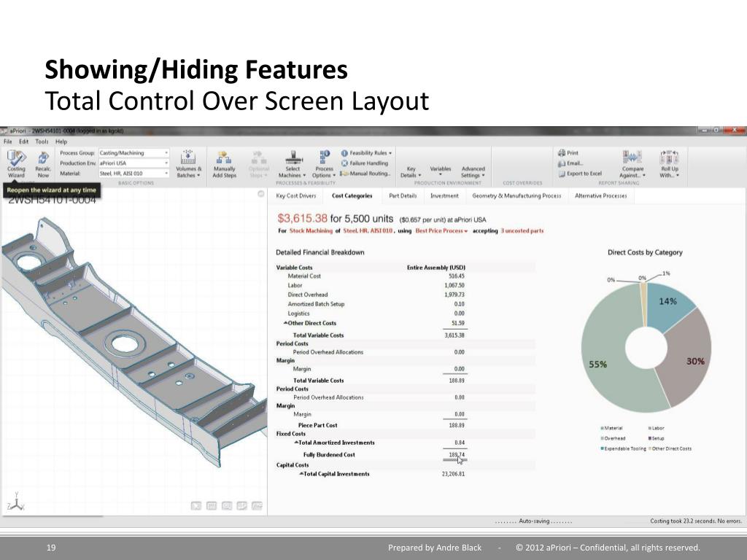Screen dimensions: 747x560
Task: Click the fourth 3D viewer toolbar icon
Action: click(x=242, y=506)
